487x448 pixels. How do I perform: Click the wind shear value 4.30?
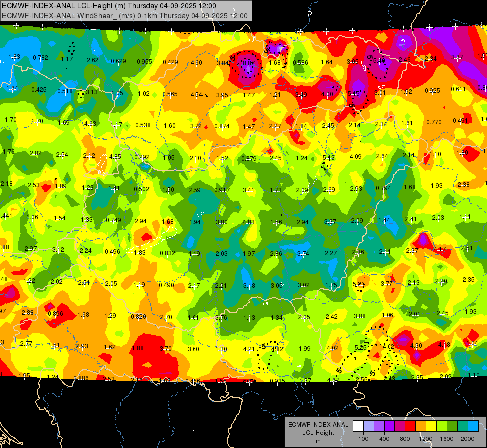(x=416, y=346)
